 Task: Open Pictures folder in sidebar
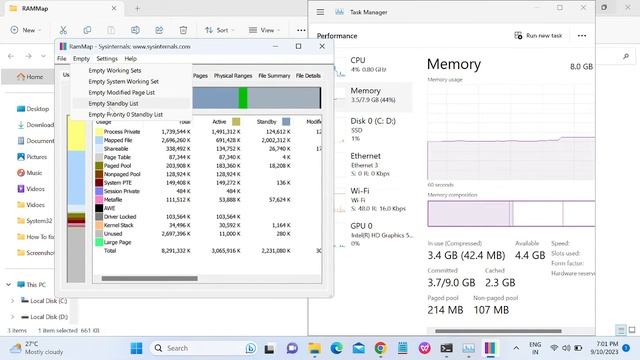click(x=32, y=157)
